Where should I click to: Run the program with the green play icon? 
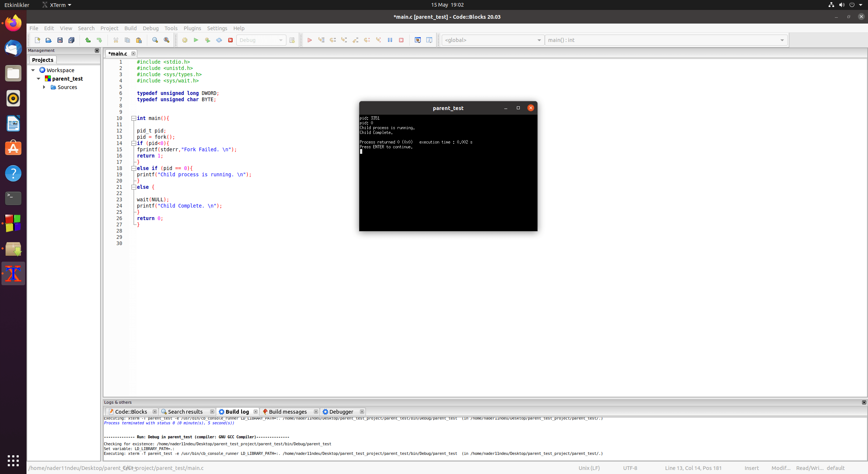pyautogui.click(x=196, y=40)
